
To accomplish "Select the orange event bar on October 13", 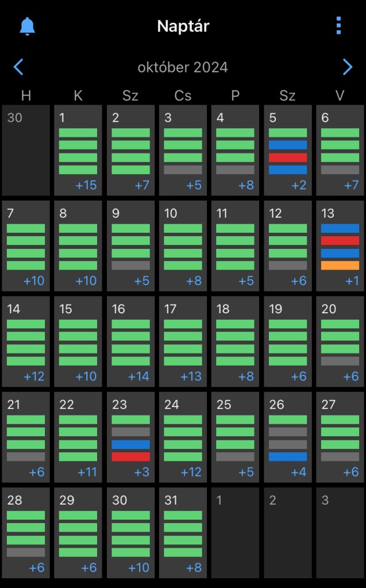I will [x=340, y=266].
